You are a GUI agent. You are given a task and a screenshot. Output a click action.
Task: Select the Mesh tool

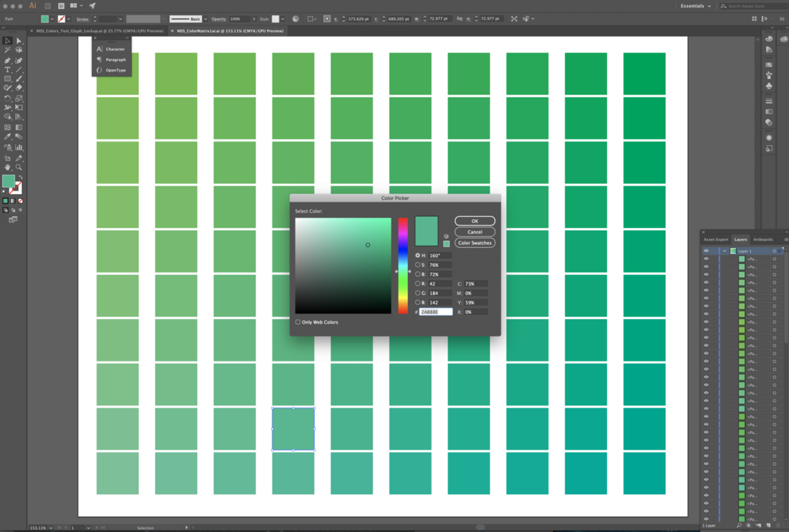pos(8,128)
